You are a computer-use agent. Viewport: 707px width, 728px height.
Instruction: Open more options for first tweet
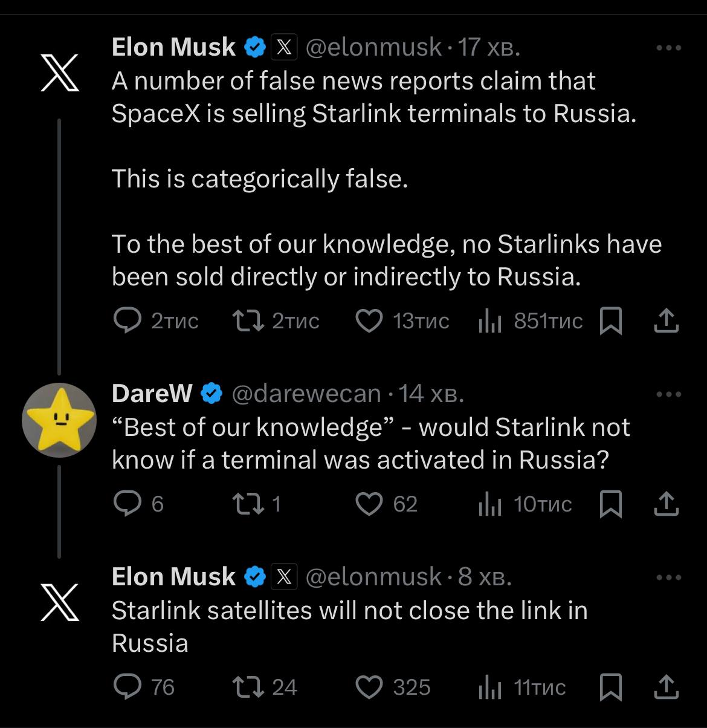tap(669, 47)
